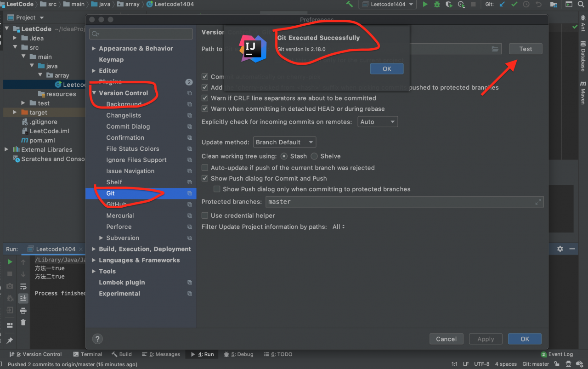
Task: Open the Leetcode1404 run configuration dropdown
Action: pos(388,4)
